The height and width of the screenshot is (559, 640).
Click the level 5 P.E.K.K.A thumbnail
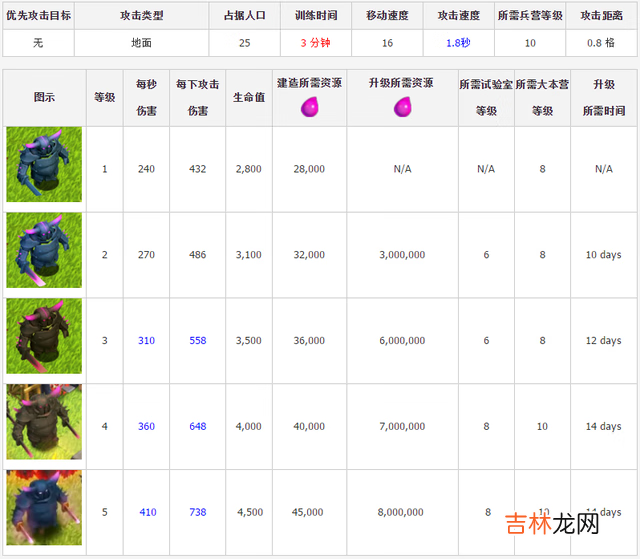pos(44,508)
